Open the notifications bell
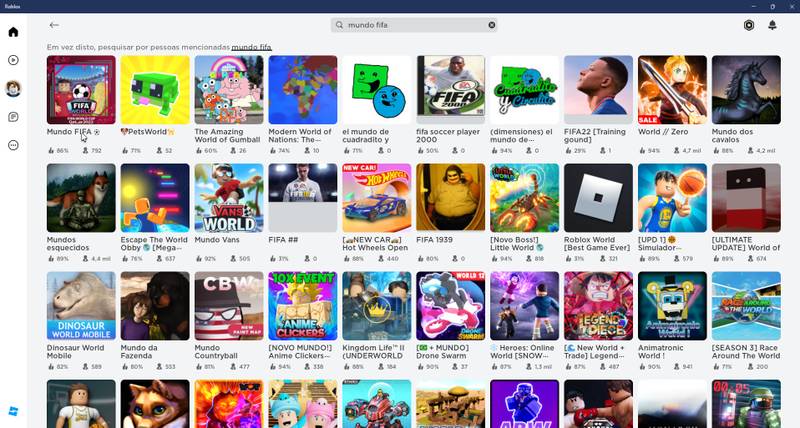Screen dimensions: 800x428 click(x=772, y=25)
